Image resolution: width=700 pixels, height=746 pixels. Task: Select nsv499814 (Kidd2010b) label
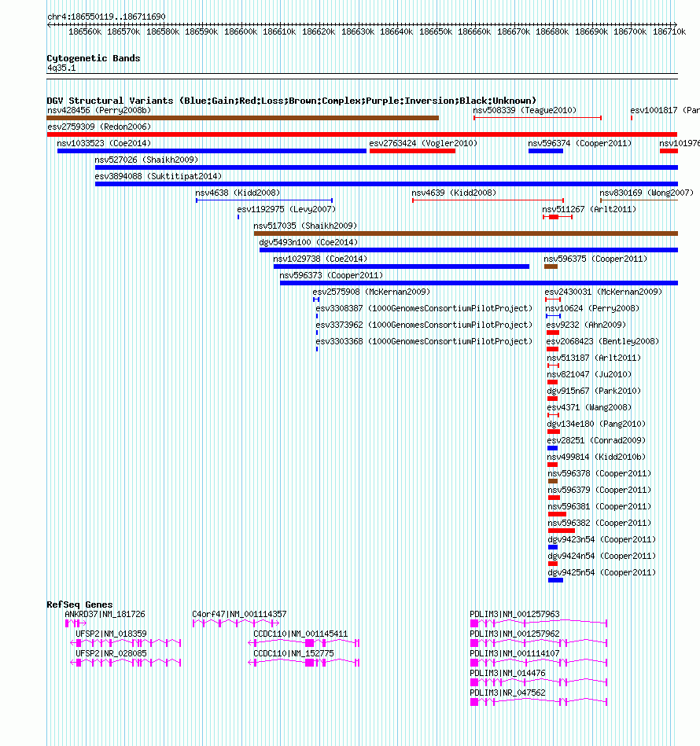click(x=596, y=457)
